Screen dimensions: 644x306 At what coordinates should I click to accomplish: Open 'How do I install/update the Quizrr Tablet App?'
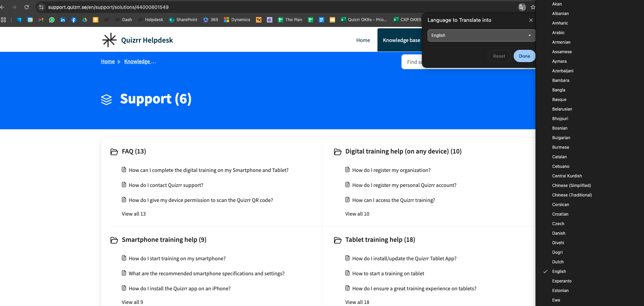tap(404, 259)
